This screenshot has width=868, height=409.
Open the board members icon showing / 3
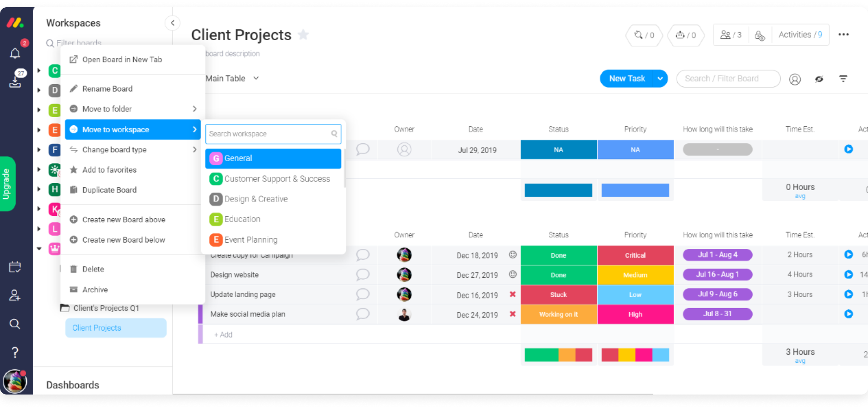point(731,35)
